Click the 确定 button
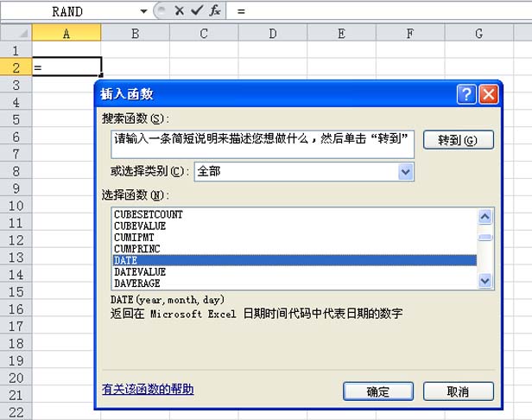The image size is (532, 420). (x=377, y=391)
